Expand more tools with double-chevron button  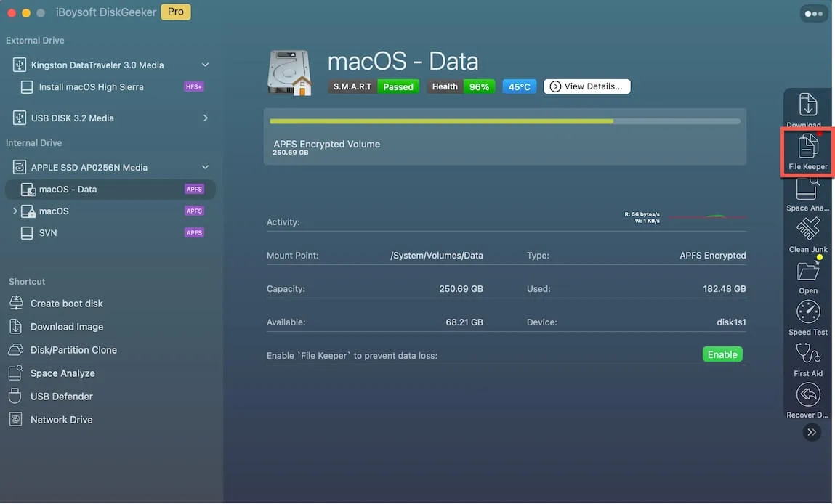[811, 432]
